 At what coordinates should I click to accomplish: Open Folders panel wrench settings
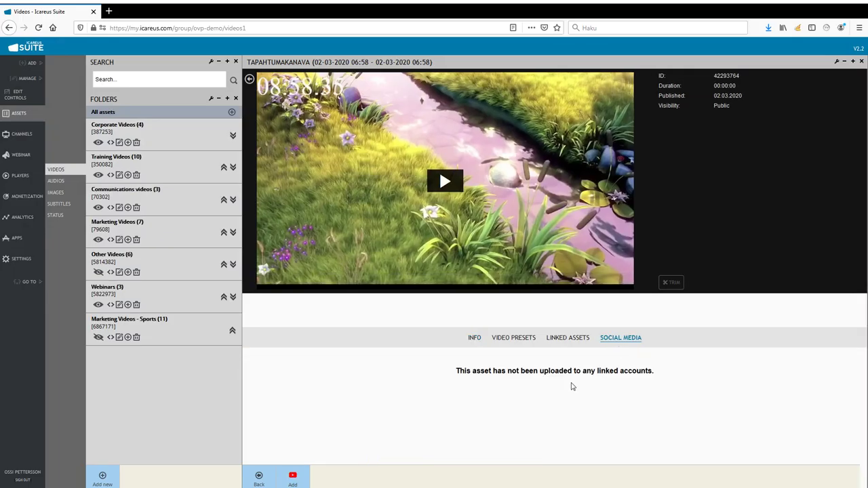pyautogui.click(x=211, y=98)
